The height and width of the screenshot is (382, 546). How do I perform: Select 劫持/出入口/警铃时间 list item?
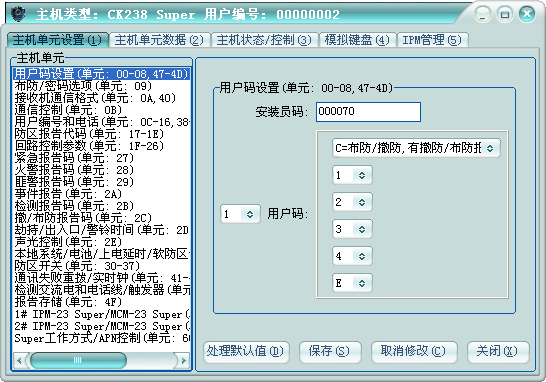pos(101,230)
